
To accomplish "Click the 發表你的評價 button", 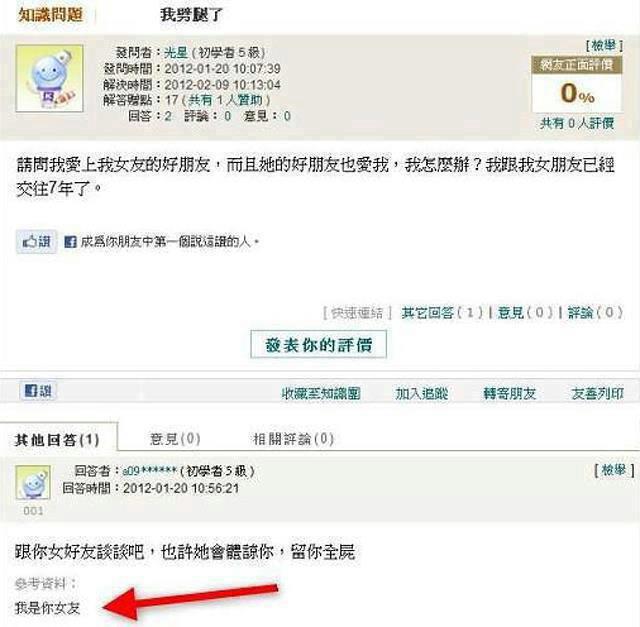I will (x=318, y=345).
